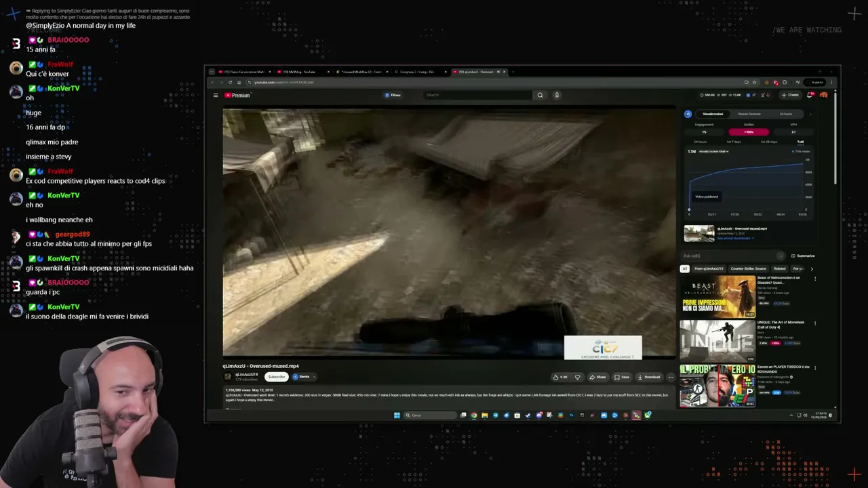Open options for UNIQUE Art of Movement video
868x488 pixels.
pos(815,323)
